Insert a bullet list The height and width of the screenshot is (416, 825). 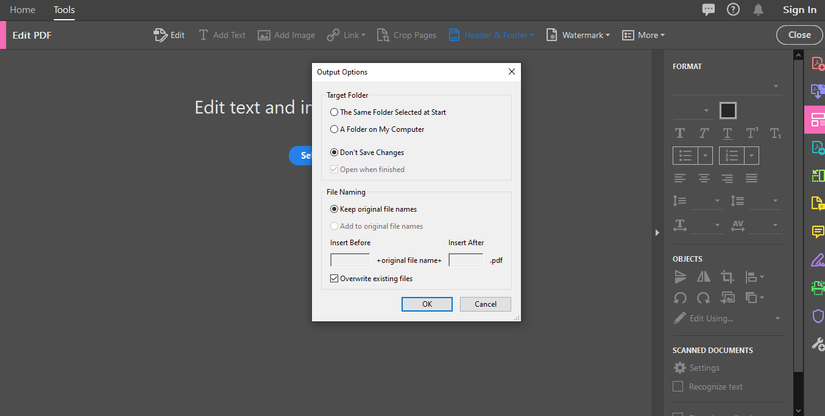686,156
